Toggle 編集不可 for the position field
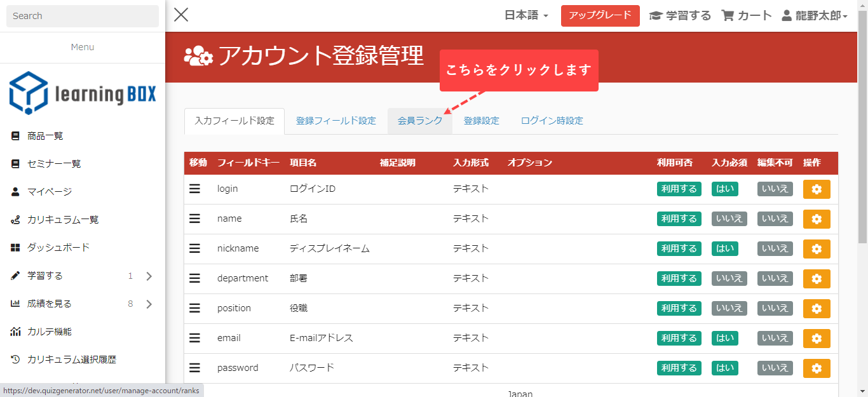868x397 pixels. (775, 308)
